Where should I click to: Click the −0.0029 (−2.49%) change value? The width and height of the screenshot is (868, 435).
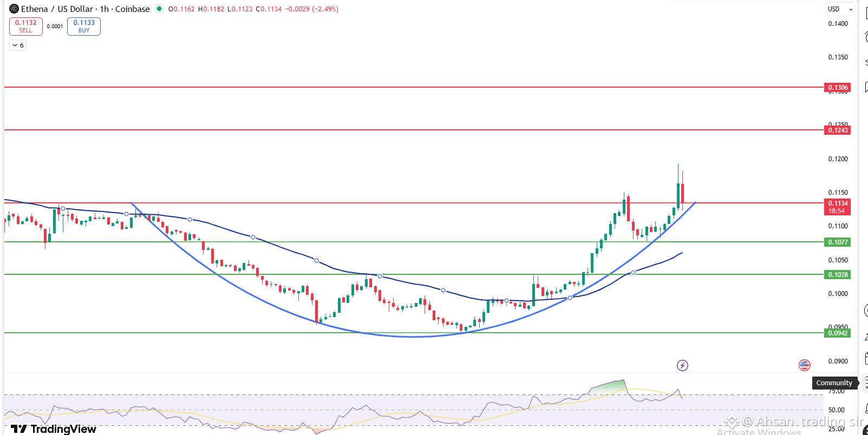(312, 9)
